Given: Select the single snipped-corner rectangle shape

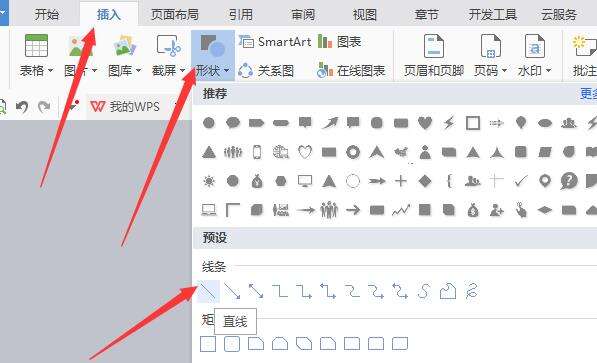Looking at the screenshot, I should 256,344.
